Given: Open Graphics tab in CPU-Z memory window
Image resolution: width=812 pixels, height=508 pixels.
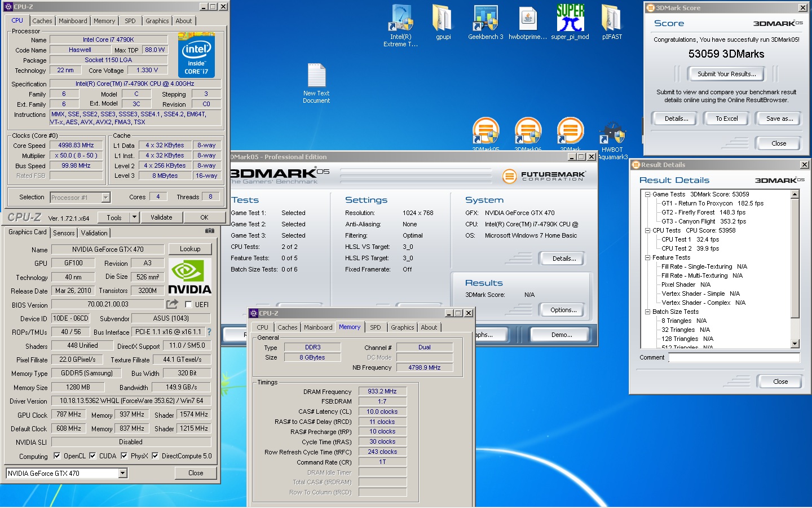Looking at the screenshot, I should [403, 327].
